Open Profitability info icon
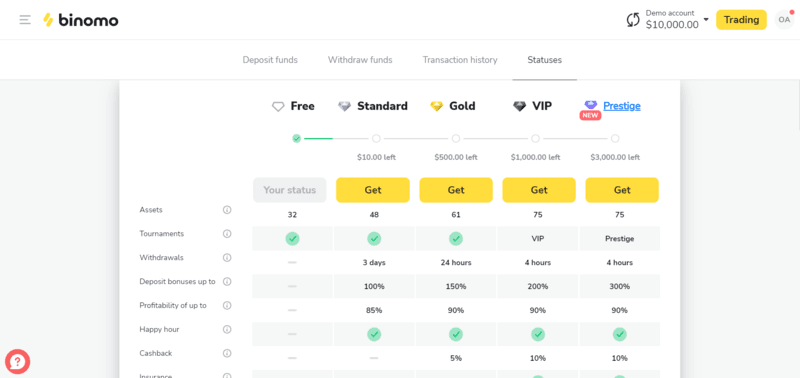 point(227,306)
